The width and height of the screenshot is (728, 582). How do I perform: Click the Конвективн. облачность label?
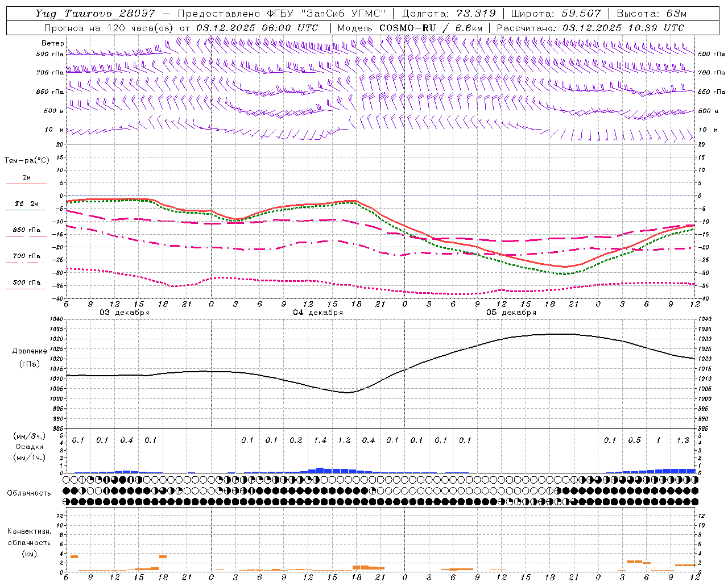pos(29,537)
